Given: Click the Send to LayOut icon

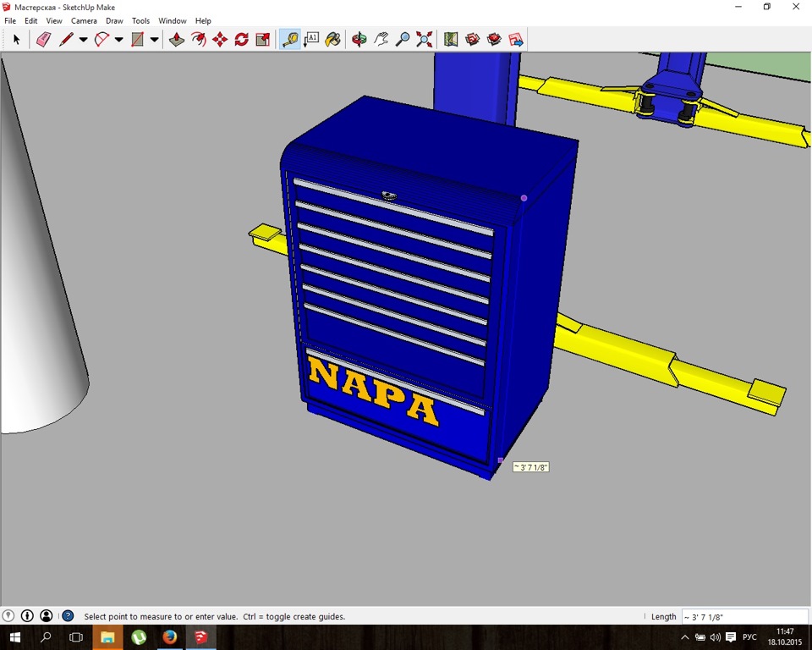Looking at the screenshot, I should coord(516,40).
